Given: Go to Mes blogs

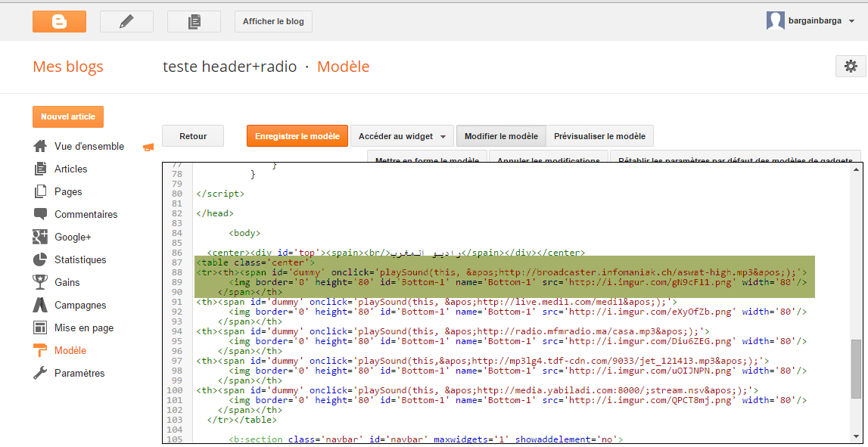Looking at the screenshot, I should 68,67.
